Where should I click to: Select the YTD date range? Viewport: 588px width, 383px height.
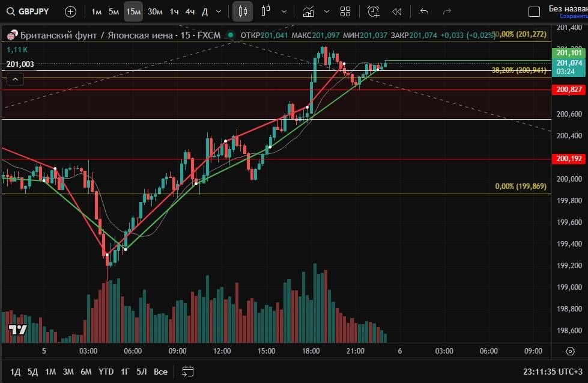106,371
